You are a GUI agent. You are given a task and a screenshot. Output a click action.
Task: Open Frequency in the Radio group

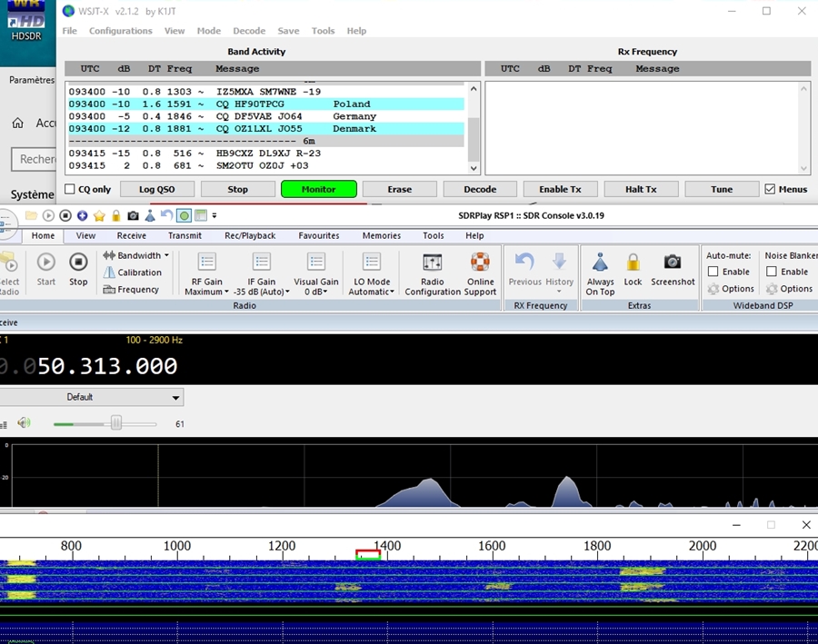(x=131, y=290)
